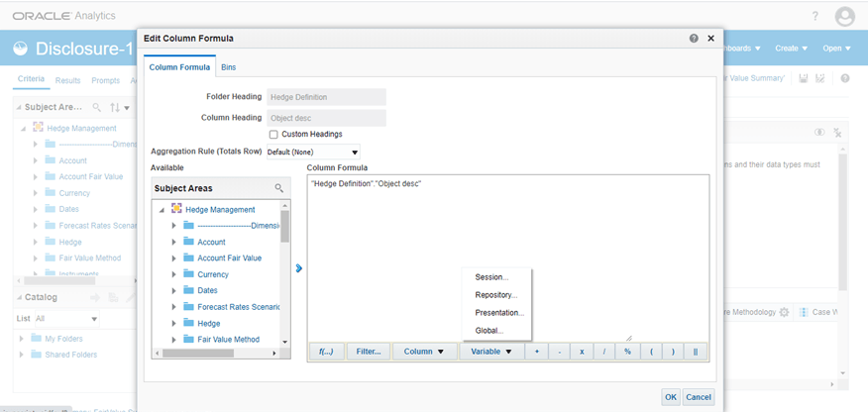Insert right parenthesis
This screenshot has width=868, height=412.
coord(673,352)
